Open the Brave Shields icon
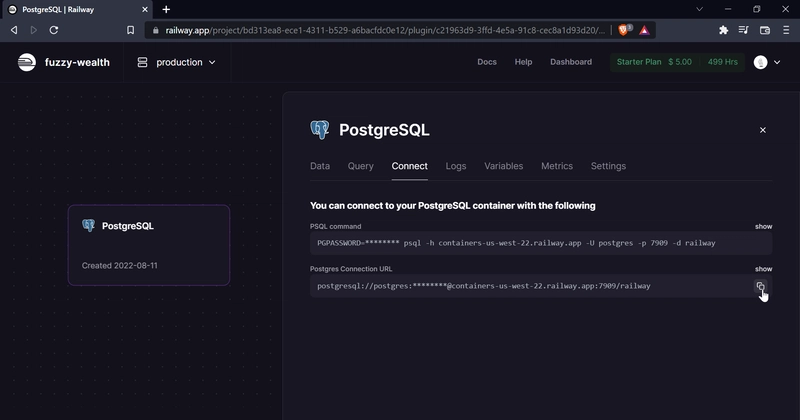The image size is (800, 420). tap(624, 30)
